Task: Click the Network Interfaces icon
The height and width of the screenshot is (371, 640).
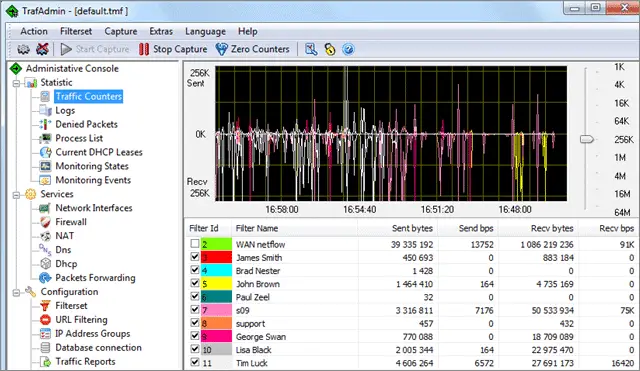Action: tap(45, 208)
